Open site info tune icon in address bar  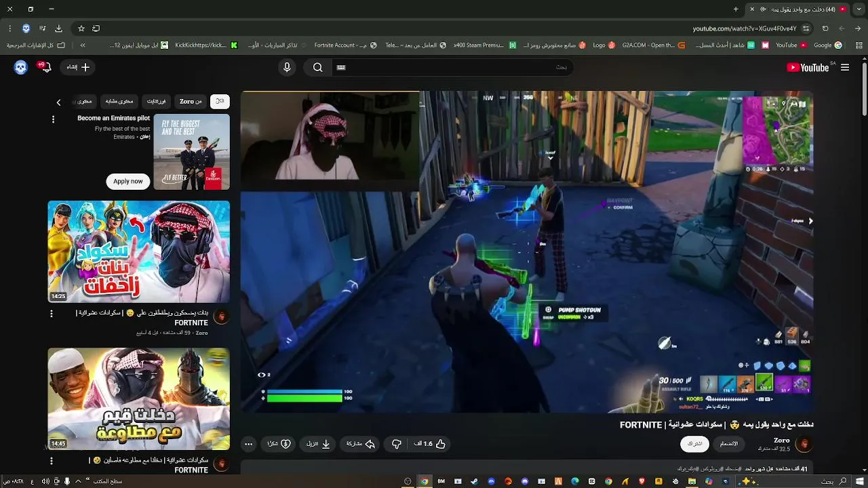pos(806,28)
